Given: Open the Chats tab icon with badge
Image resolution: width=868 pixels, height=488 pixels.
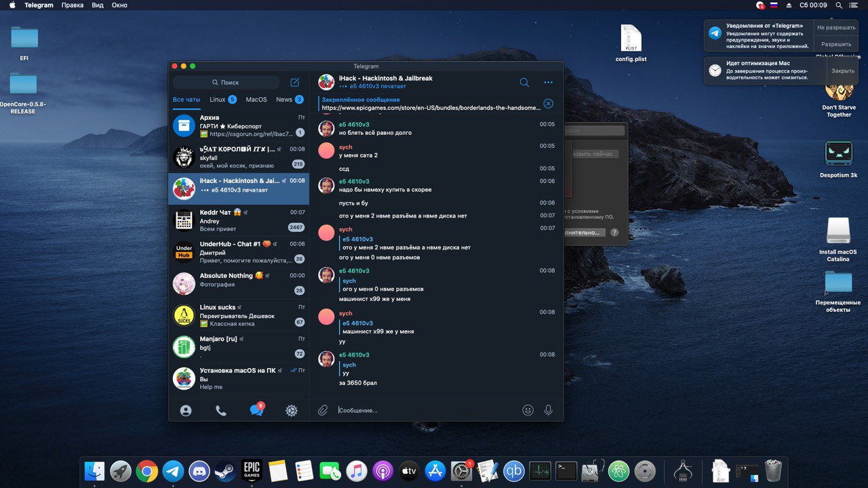Looking at the screenshot, I should 256,409.
